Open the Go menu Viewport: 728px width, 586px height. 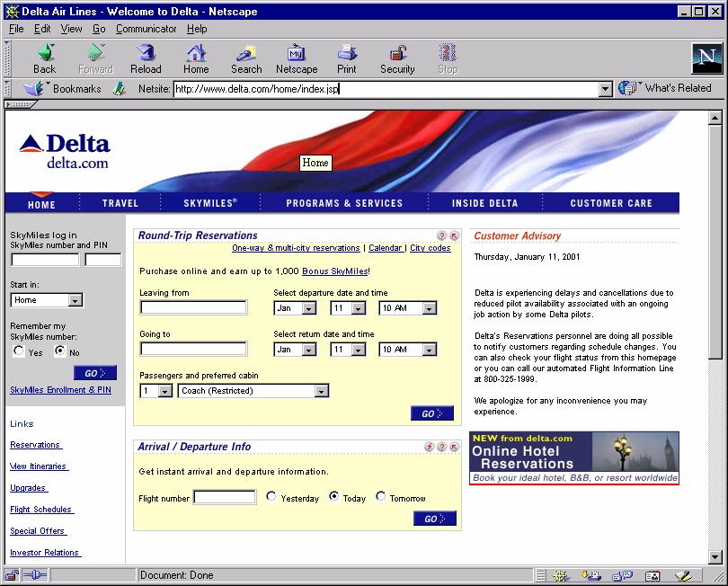[99, 29]
